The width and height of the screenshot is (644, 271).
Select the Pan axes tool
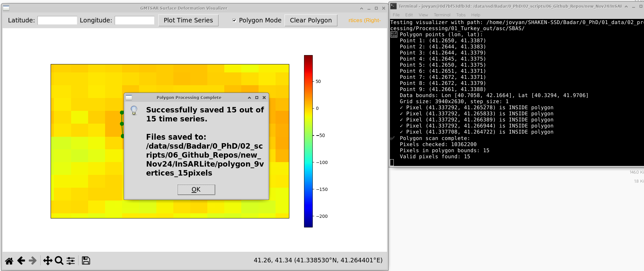[x=48, y=261]
